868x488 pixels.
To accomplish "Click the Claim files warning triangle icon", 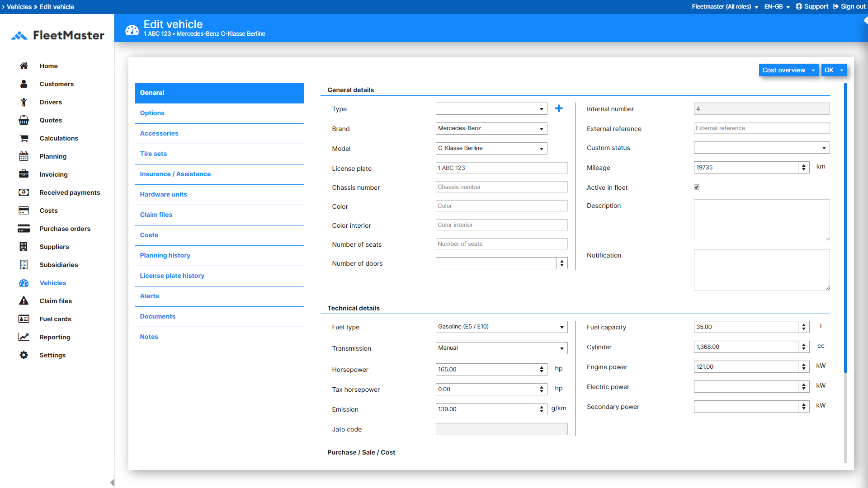I will click(24, 301).
